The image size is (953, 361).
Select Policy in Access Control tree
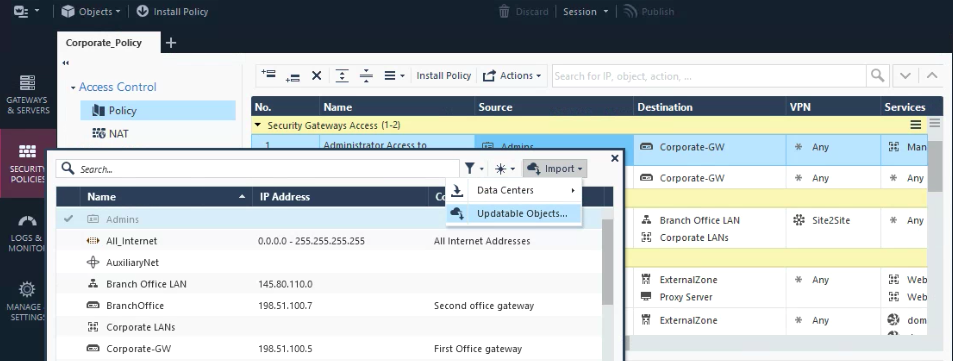(157, 110)
